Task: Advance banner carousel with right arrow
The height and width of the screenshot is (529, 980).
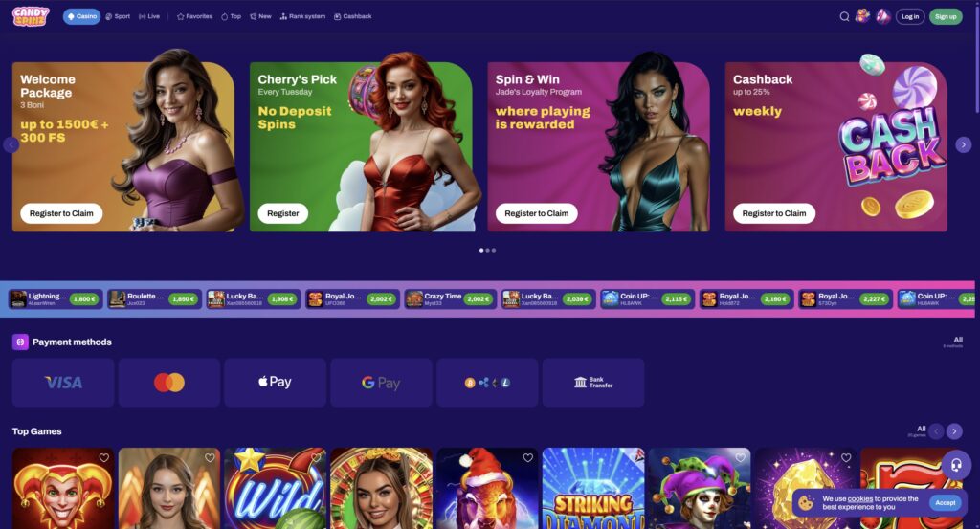Action: [x=963, y=144]
